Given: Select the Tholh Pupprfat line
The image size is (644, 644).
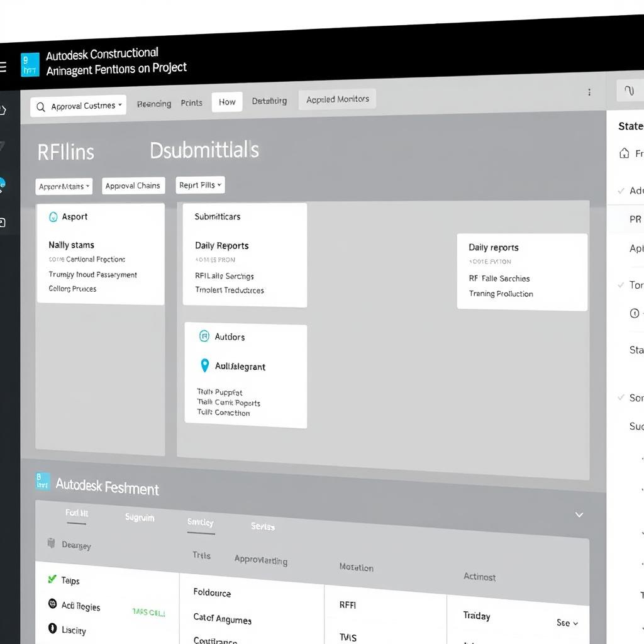Looking at the screenshot, I should [x=219, y=392].
